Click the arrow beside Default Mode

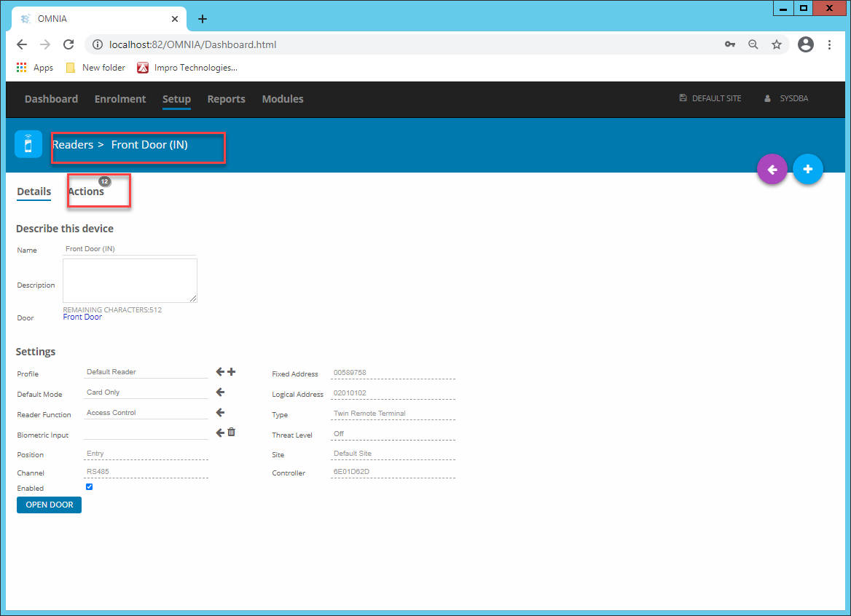coord(220,392)
